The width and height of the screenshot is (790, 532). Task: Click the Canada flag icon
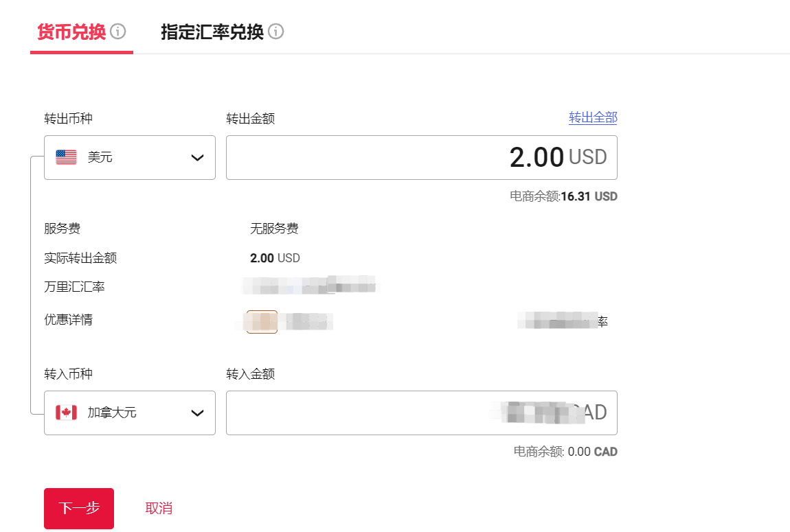coord(66,413)
